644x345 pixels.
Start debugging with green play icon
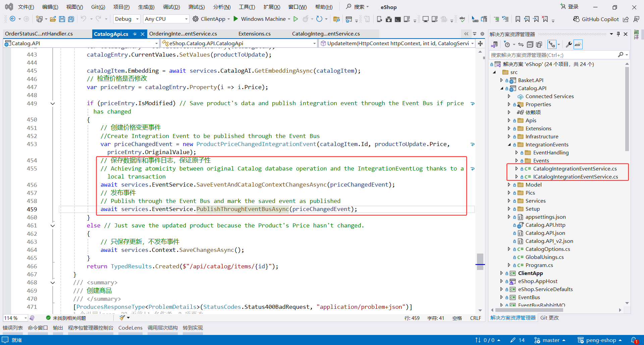pyautogui.click(x=235, y=19)
